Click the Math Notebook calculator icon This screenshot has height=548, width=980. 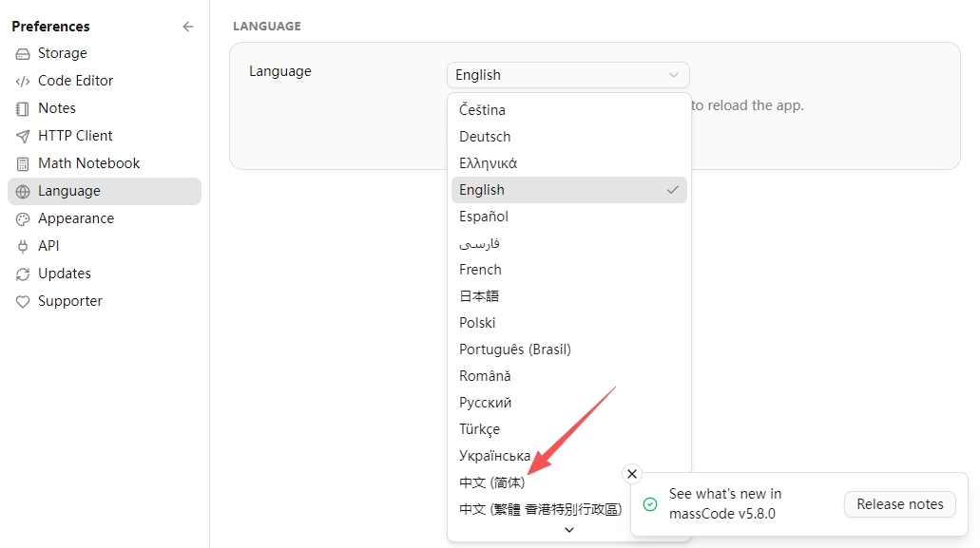click(x=23, y=163)
